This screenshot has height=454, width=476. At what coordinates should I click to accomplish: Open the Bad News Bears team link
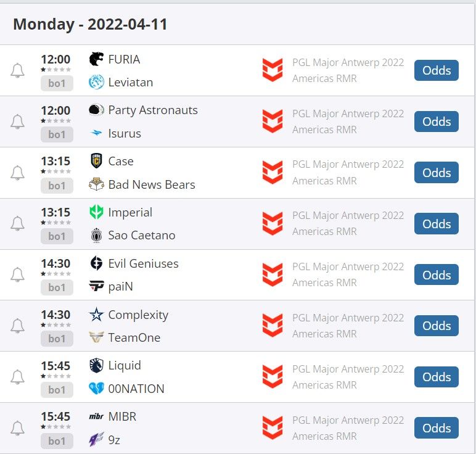click(x=152, y=184)
